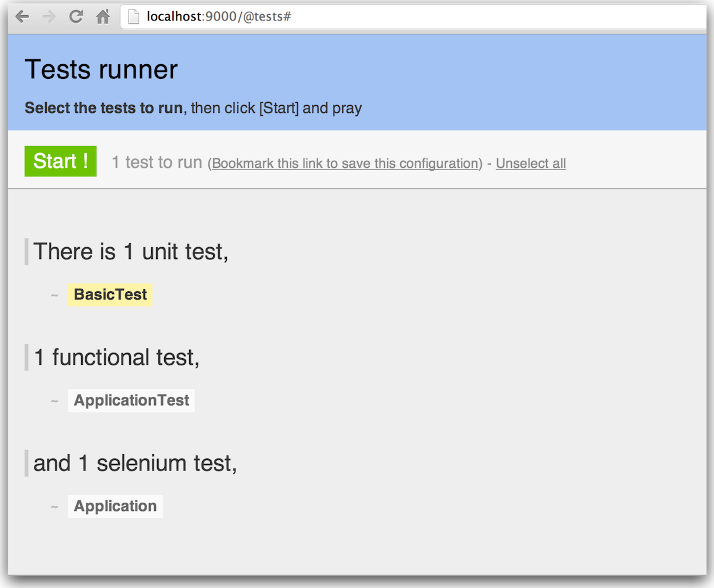Click the browser back arrow
This screenshot has width=714, height=588.
pyautogui.click(x=22, y=16)
